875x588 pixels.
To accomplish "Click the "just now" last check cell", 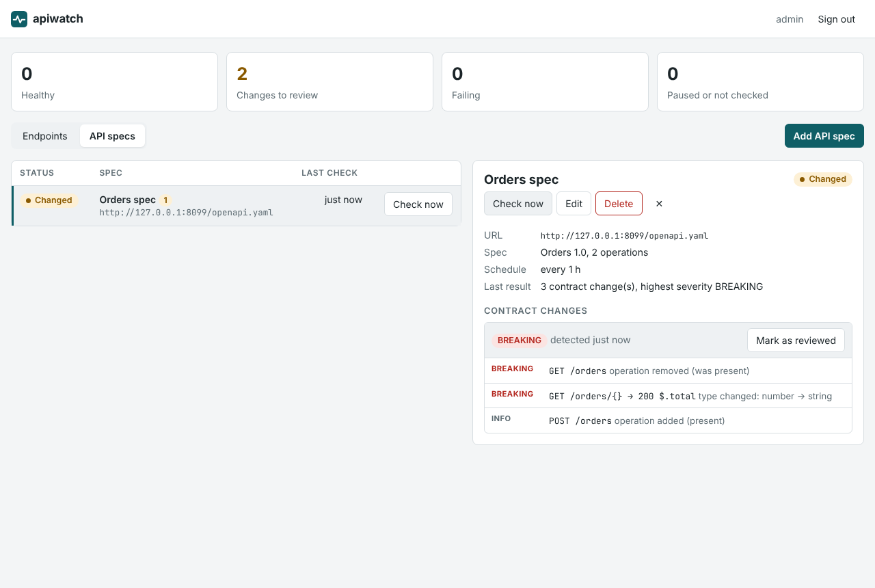I will click(x=343, y=200).
